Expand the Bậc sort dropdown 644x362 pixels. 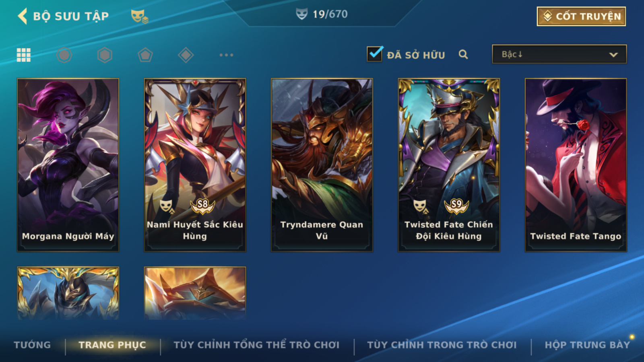tap(559, 54)
